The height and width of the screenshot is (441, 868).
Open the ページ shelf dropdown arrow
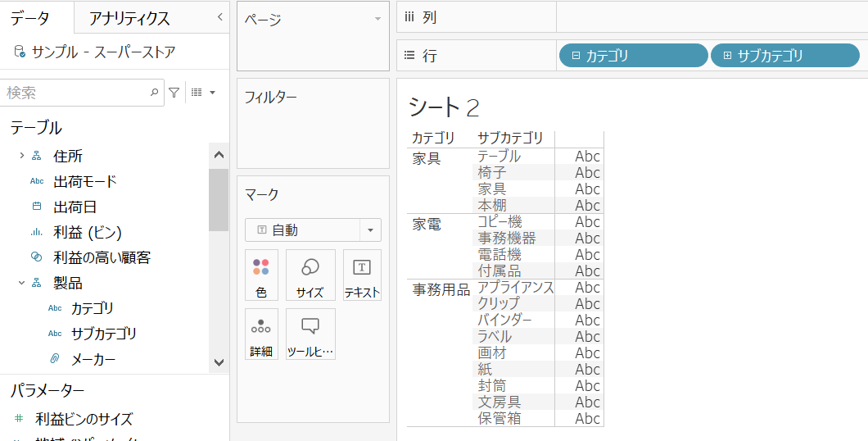377,19
